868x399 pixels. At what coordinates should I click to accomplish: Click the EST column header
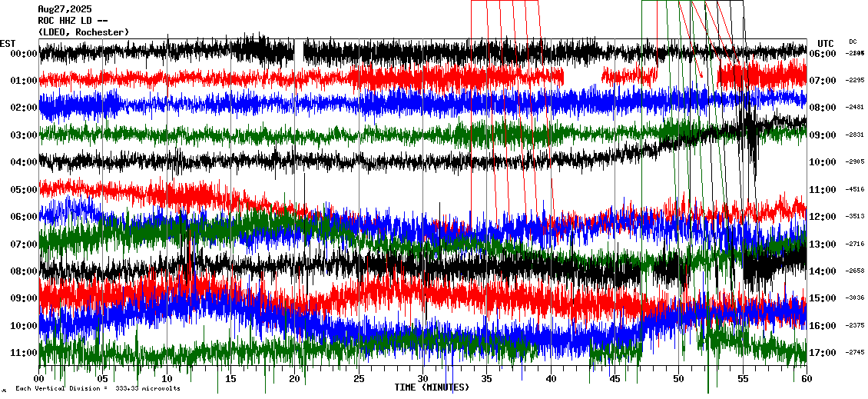tap(8, 43)
